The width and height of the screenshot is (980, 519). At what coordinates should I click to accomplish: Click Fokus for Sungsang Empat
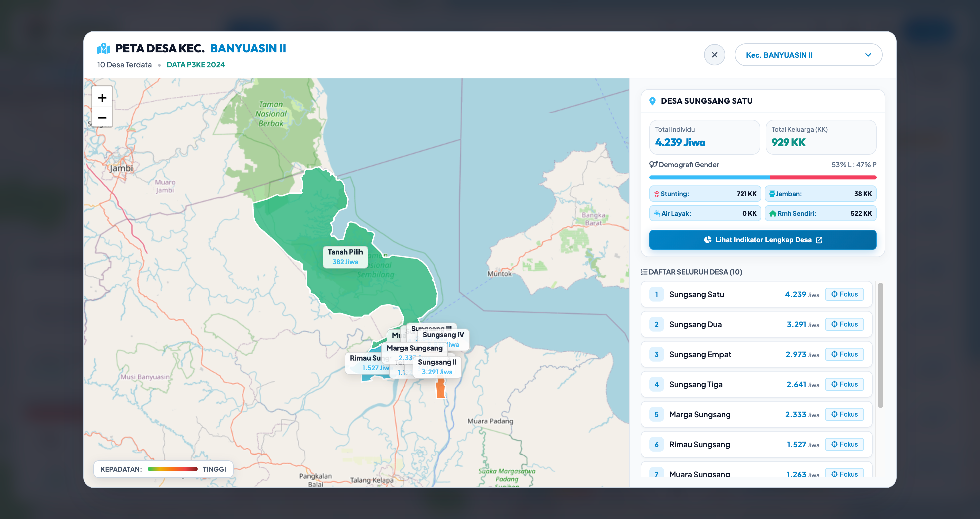tap(844, 355)
